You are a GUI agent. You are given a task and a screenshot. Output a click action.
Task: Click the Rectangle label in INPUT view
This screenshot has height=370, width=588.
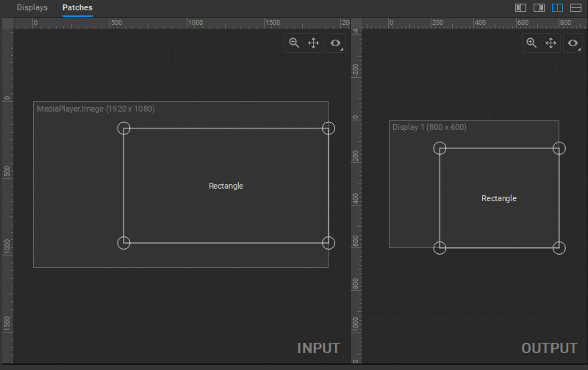point(226,186)
